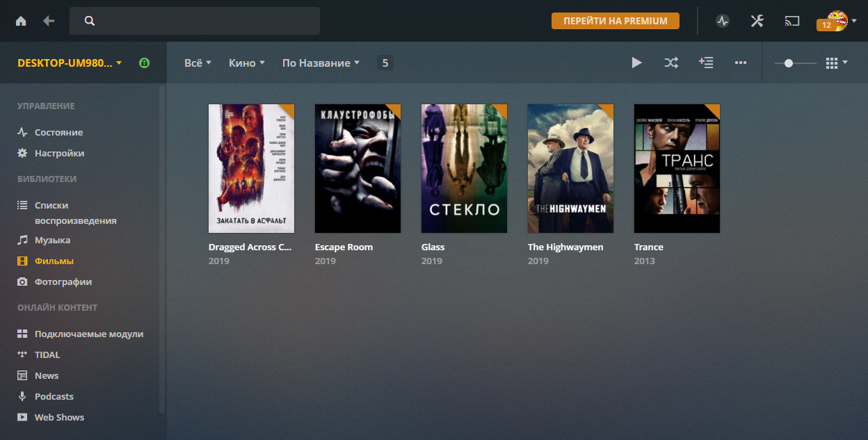
Task: Click the search magnifier icon
Action: pos(89,21)
